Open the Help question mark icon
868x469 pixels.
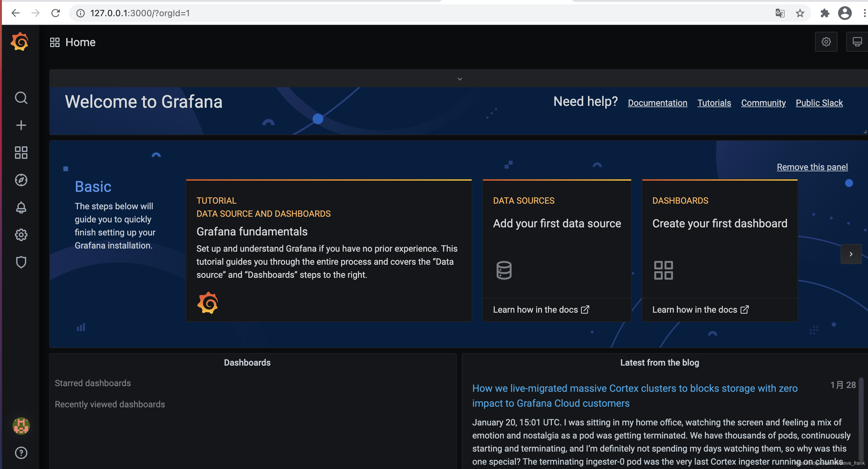[x=21, y=453]
